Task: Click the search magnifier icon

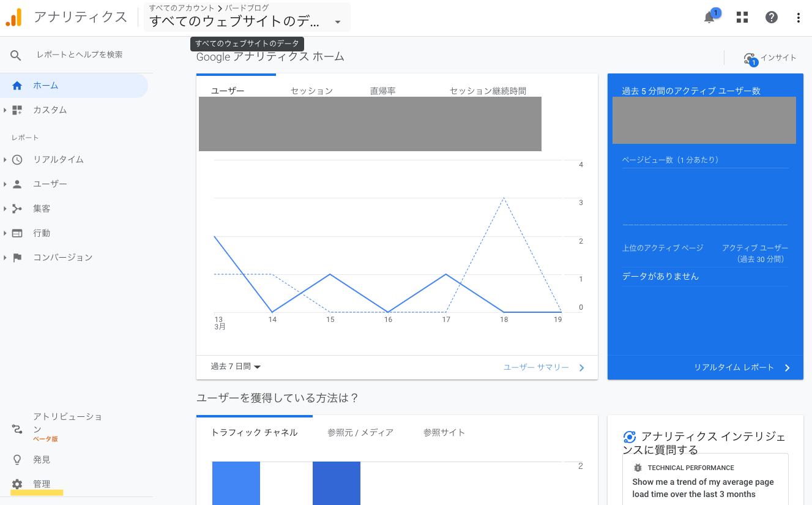Action: [x=16, y=55]
